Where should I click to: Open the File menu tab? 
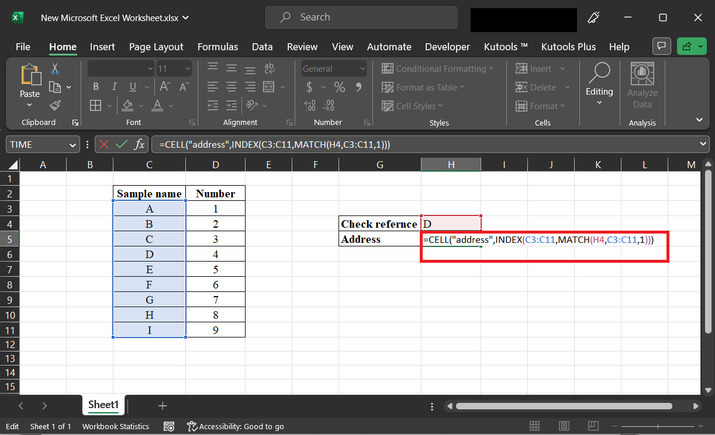(23, 47)
